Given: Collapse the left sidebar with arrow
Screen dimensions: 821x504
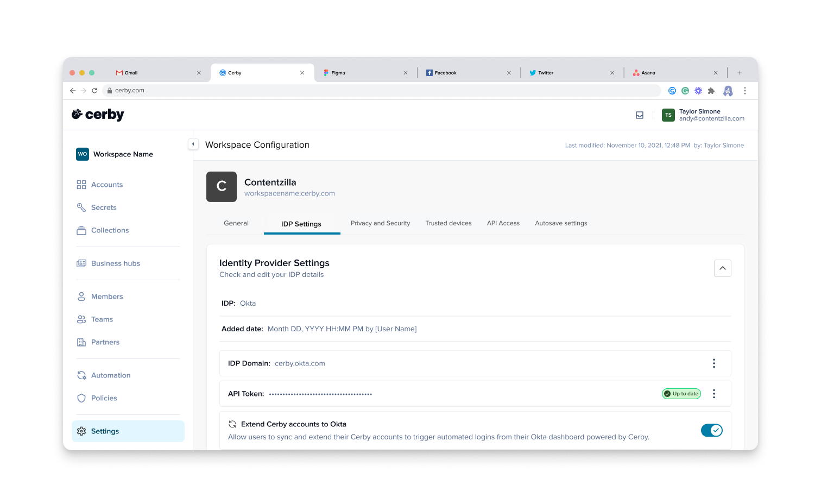Looking at the screenshot, I should click(193, 144).
